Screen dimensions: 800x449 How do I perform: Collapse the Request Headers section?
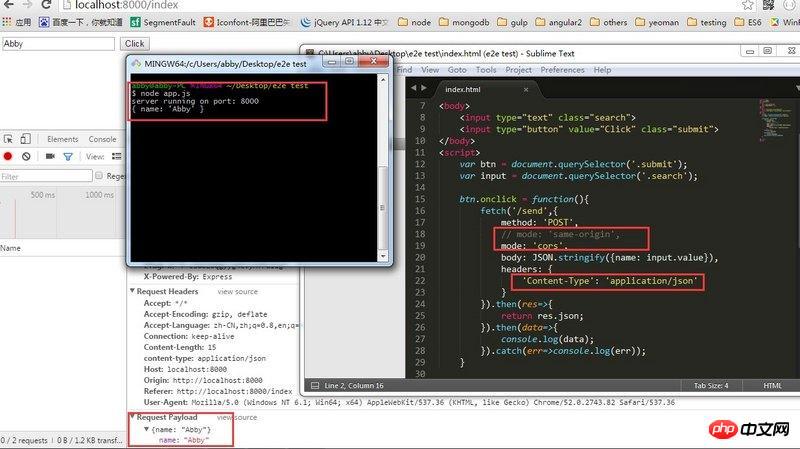[x=132, y=291]
